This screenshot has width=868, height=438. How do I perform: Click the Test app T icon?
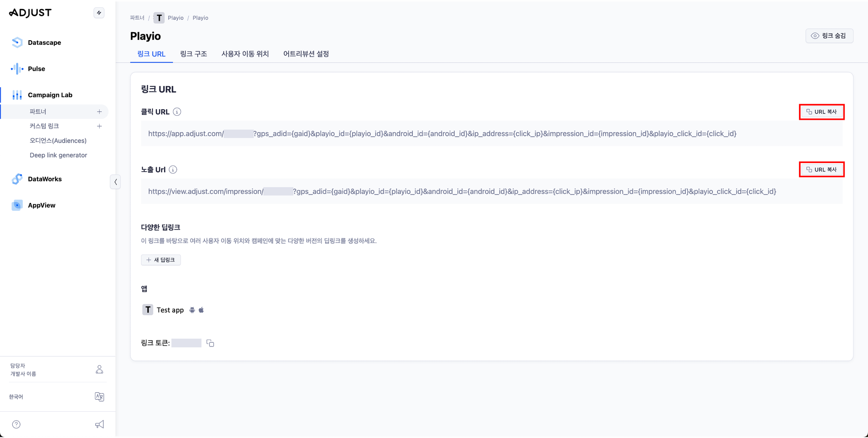tap(147, 310)
